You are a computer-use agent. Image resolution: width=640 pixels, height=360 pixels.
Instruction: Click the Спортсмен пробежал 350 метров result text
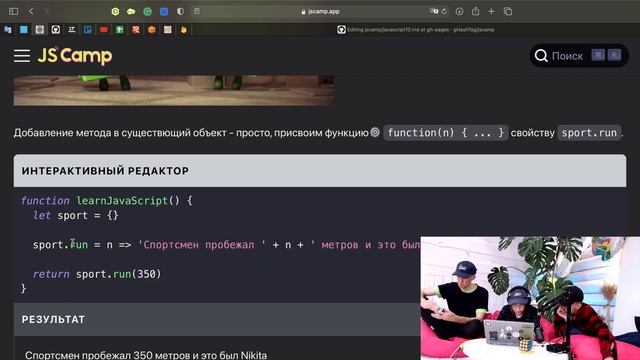146,355
